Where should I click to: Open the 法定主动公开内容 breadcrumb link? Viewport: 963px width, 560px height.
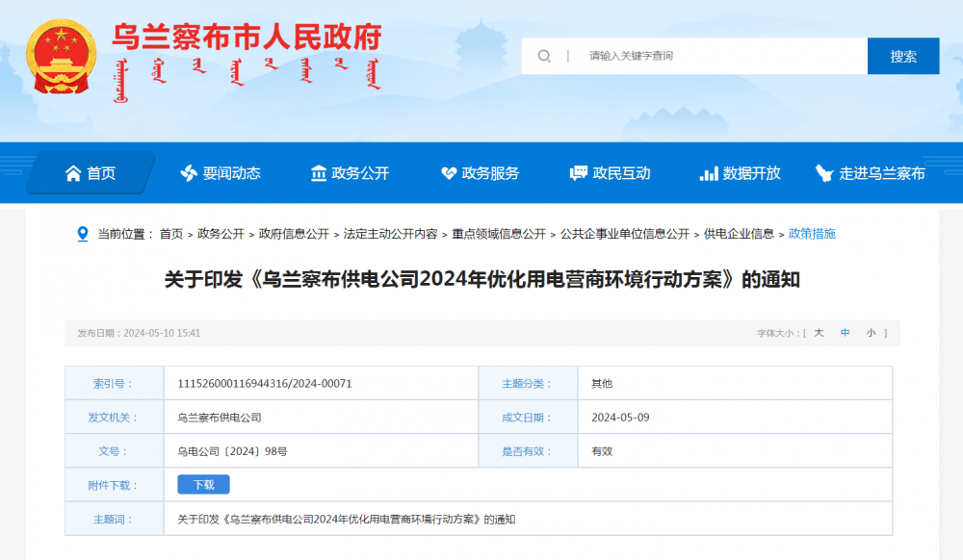pos(391,233)
